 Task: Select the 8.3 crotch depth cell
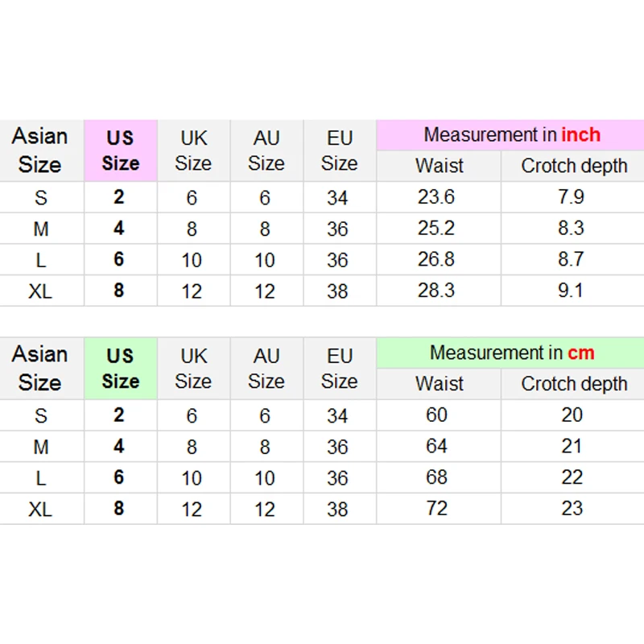click(571, 229)
